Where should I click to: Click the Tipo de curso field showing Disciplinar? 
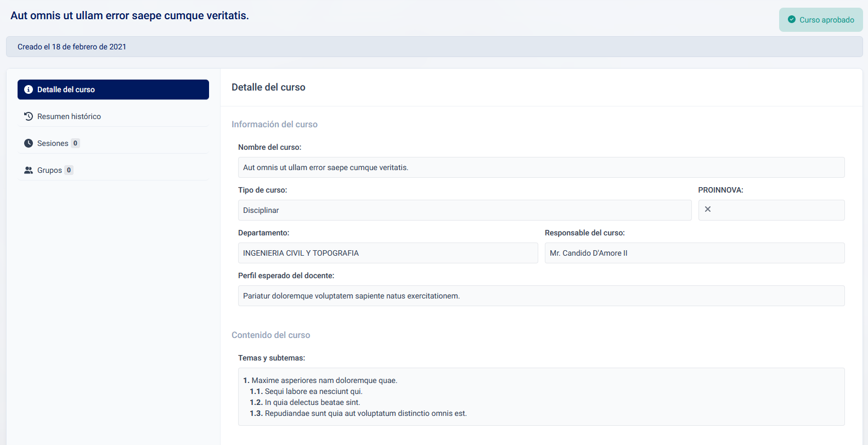pyautogui.click(x=464, y=210)
